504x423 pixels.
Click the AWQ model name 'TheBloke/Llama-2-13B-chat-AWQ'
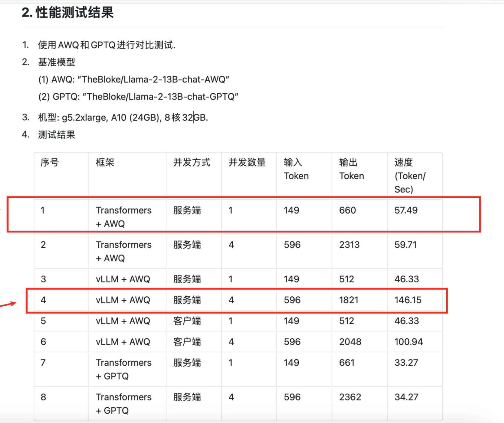(153, 79)
